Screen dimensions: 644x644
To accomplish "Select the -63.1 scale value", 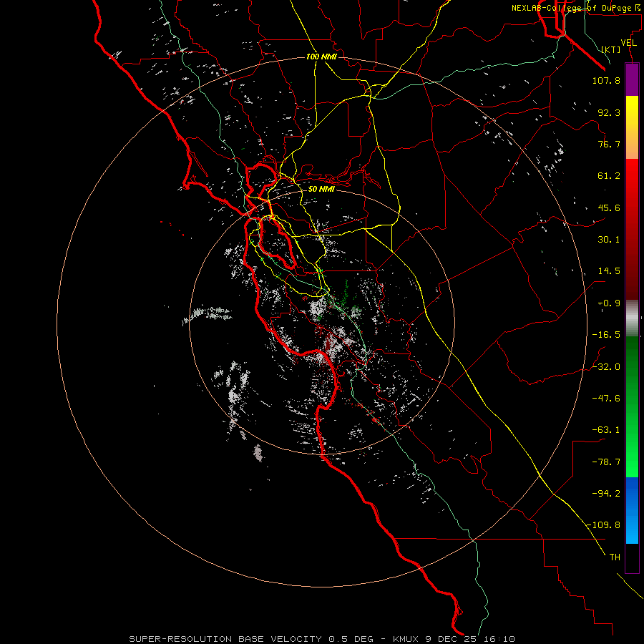I will click(606, 430).
